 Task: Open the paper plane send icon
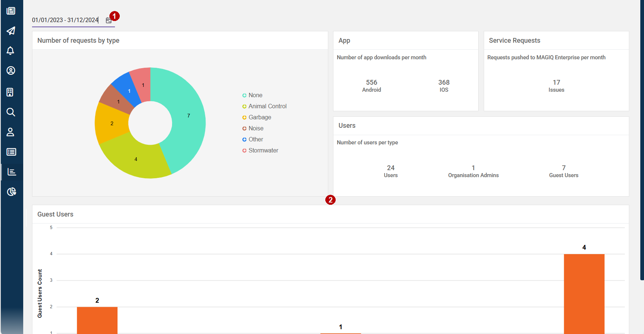pyautogui.click(x=11, y=31)
